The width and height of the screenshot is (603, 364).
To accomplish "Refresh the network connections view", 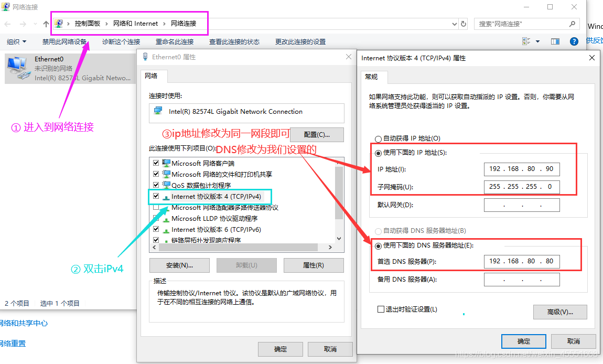I will click(464, 24).
